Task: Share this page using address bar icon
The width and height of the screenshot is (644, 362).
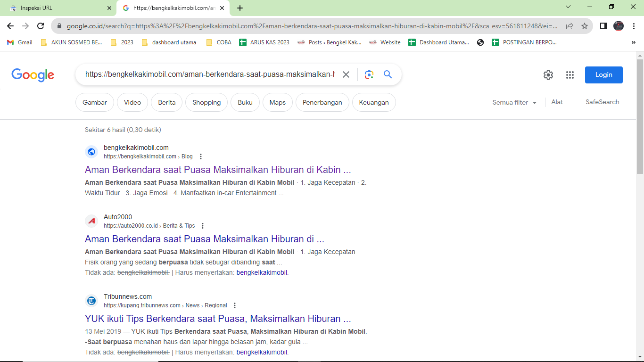Action: pyautogui.click(x=570, y=26)
